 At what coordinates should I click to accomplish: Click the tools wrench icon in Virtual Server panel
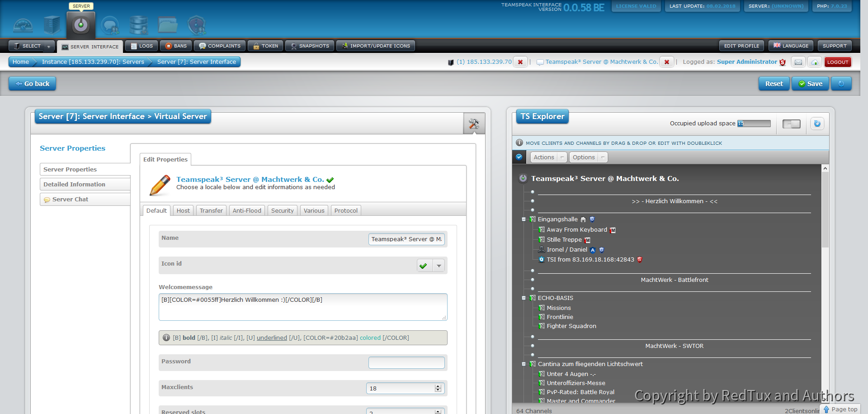(474, 124)
